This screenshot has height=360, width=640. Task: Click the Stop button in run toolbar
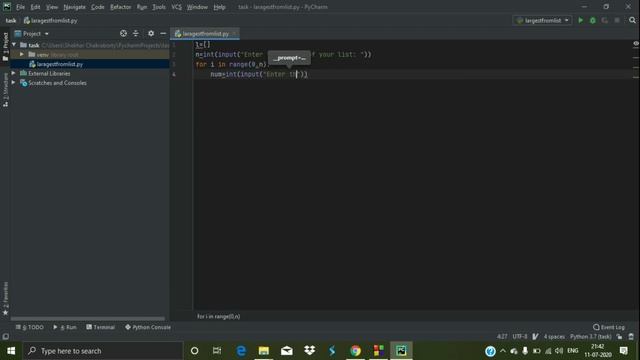coord(617,20)
